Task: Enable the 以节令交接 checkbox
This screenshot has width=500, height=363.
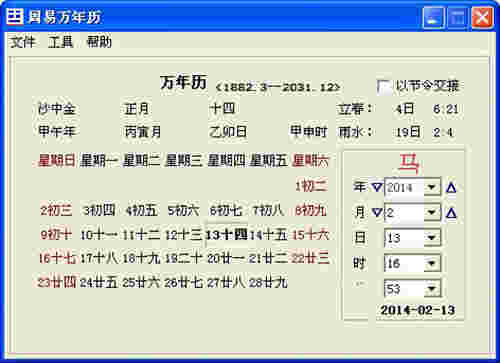Action: (x=384, y=87)
